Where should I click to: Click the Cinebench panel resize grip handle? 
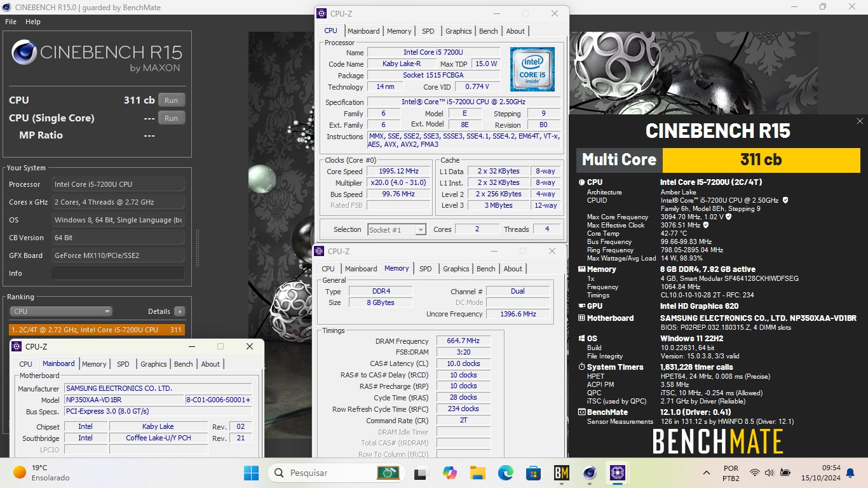(196, 248)
